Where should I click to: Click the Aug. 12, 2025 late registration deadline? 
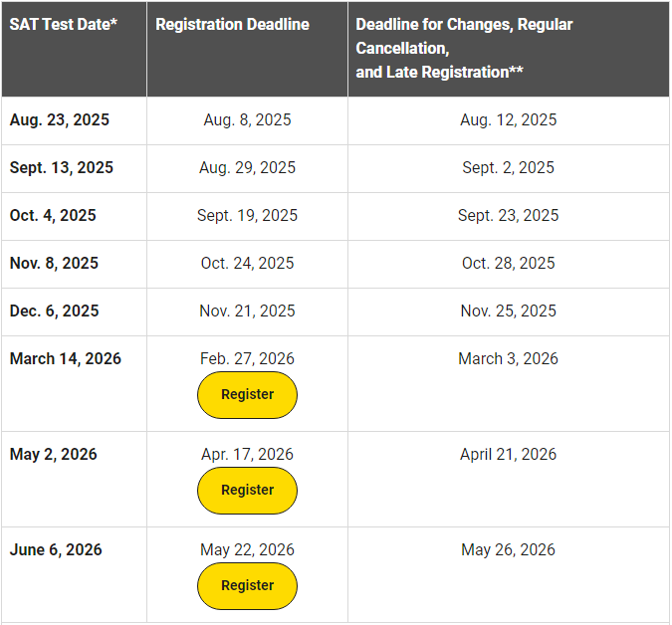508,119
